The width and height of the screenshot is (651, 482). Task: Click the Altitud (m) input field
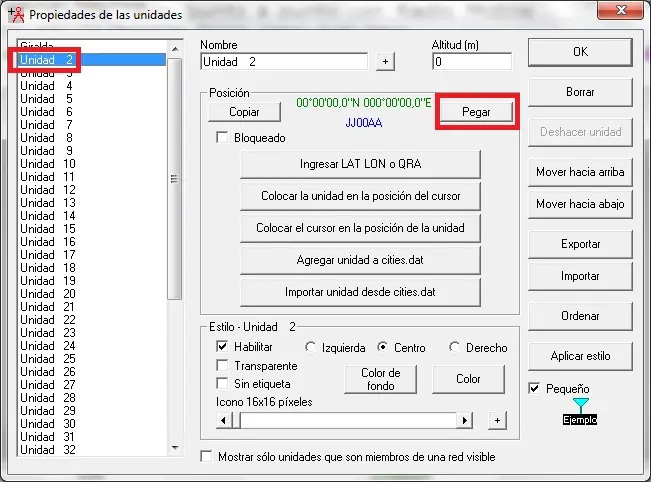[472, 61]
